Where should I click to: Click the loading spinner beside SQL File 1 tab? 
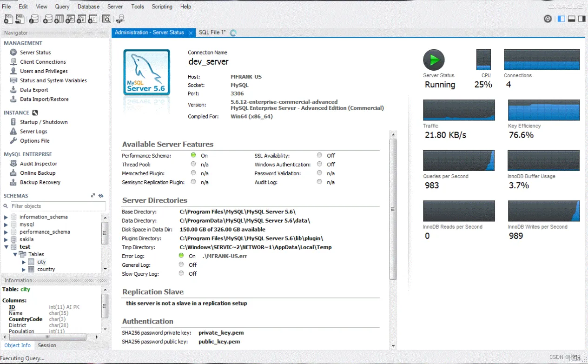pyautogui.click(x=233, y=33)
